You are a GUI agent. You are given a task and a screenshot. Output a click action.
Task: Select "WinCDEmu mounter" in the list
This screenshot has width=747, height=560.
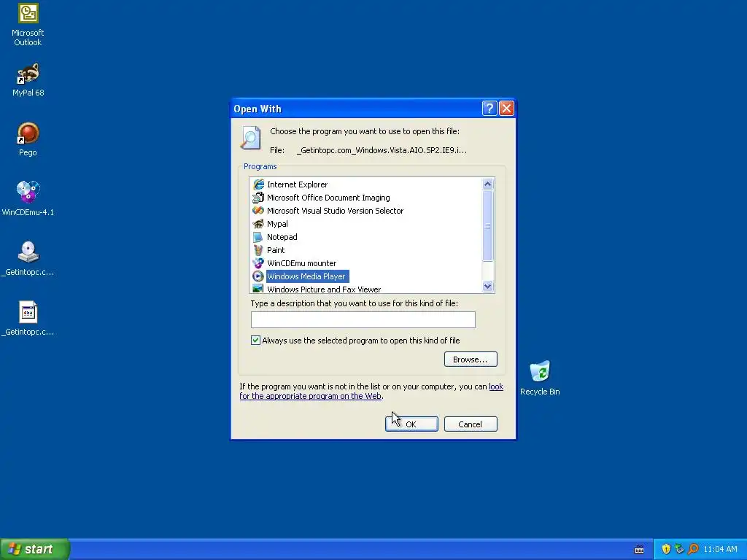(301, 262)
